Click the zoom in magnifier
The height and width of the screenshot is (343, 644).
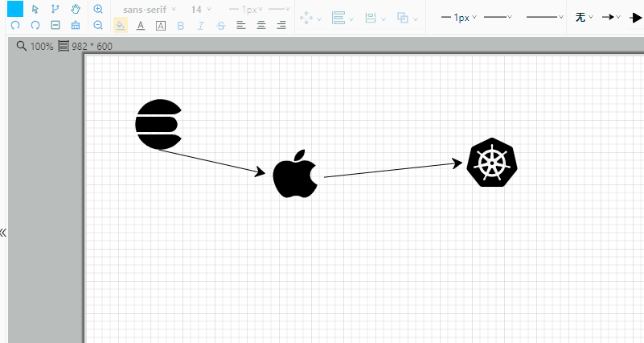click(98, 9)
